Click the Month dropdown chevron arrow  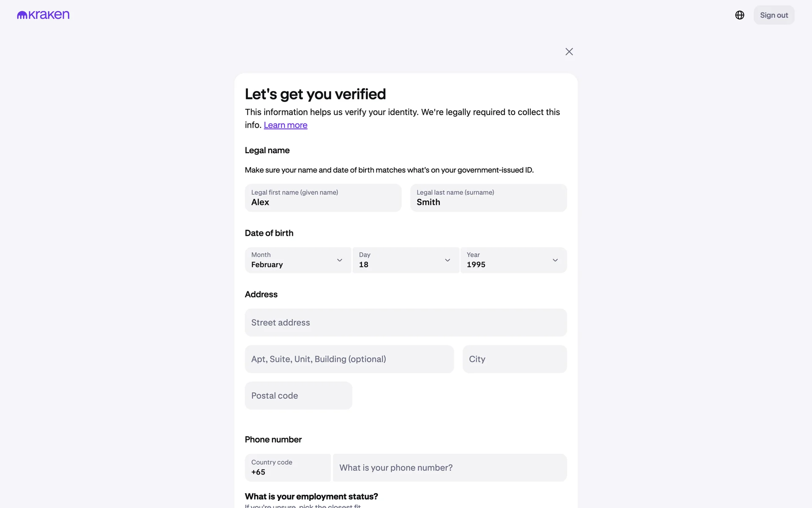click(340, 260)
